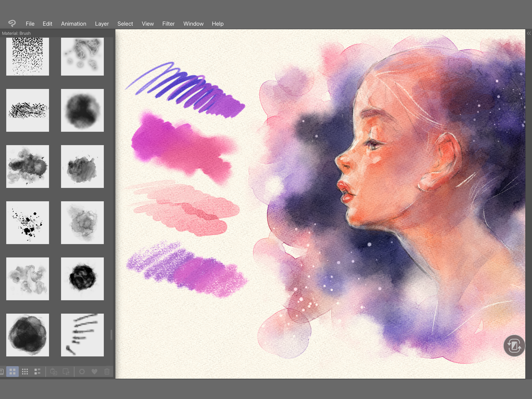Expand the collapsed right panel chevrons
Viewport: 532px width, 399px height.
click(x=529, y=34)
